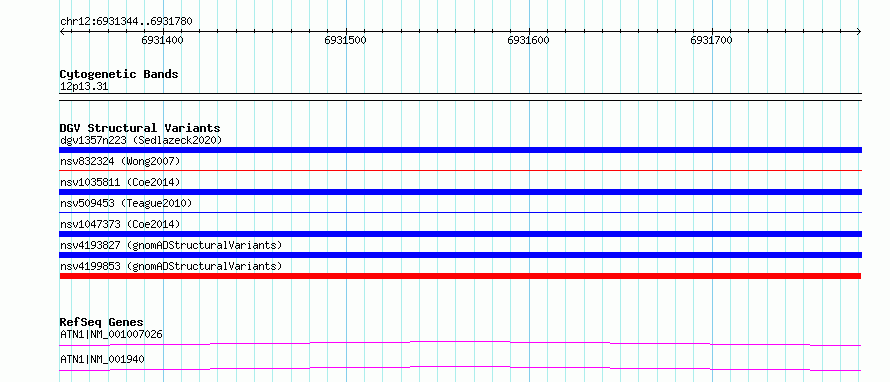Select variant label nsv4199853 (gnomADStructuralVariants)
This screenshot has height=382, width=890.
[x=171, y=266]
